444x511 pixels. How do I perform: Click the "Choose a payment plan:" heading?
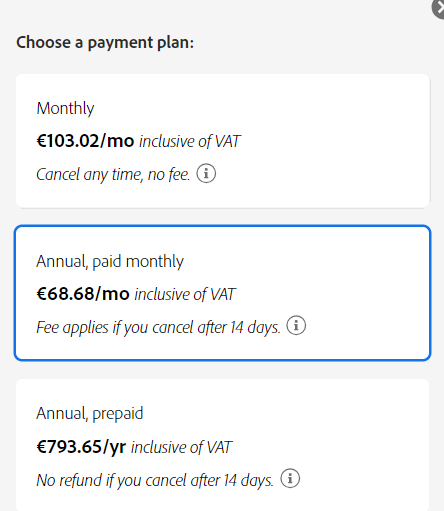pos(105,43)
